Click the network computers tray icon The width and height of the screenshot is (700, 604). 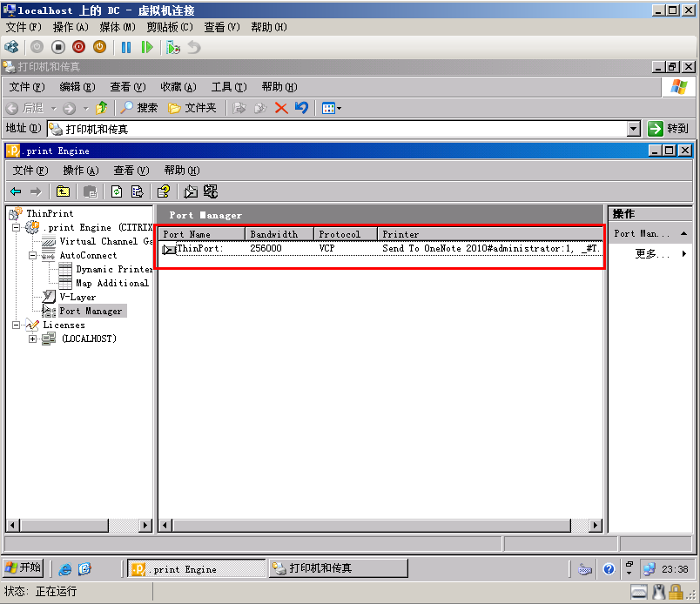click(x=650, y=568)
